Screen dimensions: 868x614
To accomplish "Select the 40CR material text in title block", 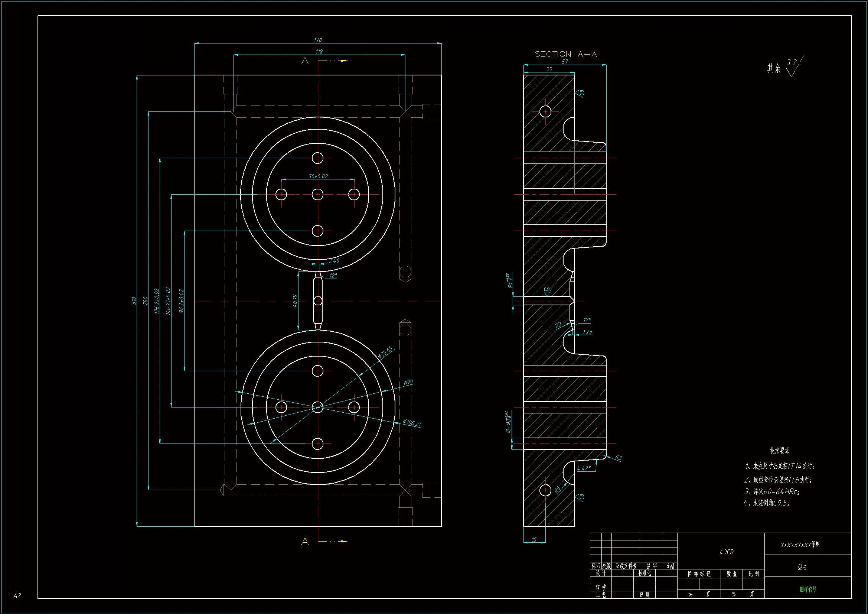I will coord(726,552).
